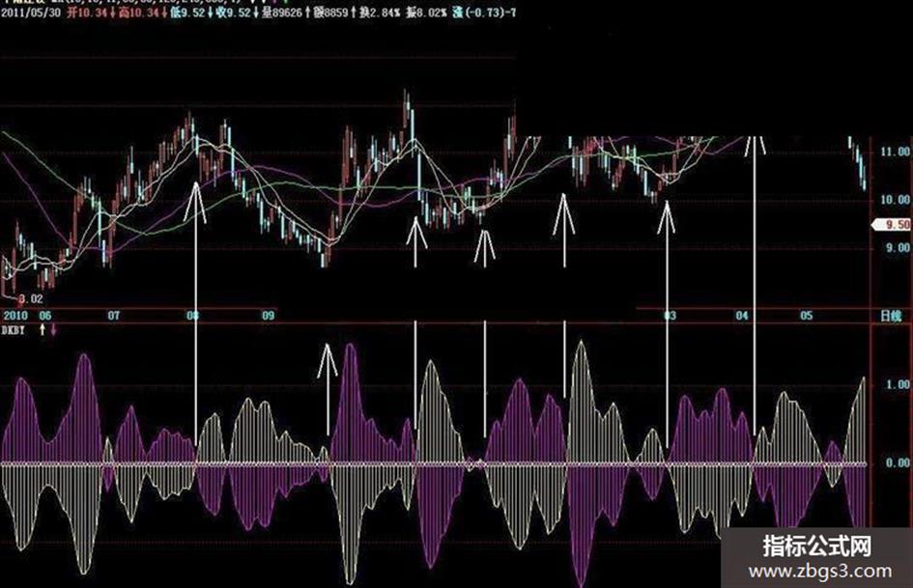The width and height of the screenshot is (913, 588).
Task: Click the 04 month label on time axis
Action: coord(741,315)
